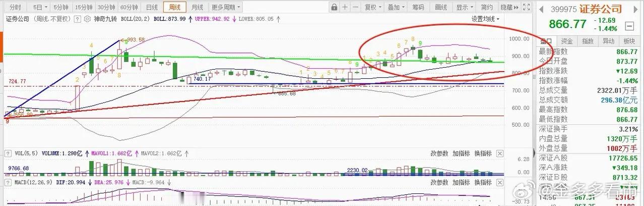This screenshot has height=206, width=644.
Task: Select the 指数 tab
Action: pos(588,41)
